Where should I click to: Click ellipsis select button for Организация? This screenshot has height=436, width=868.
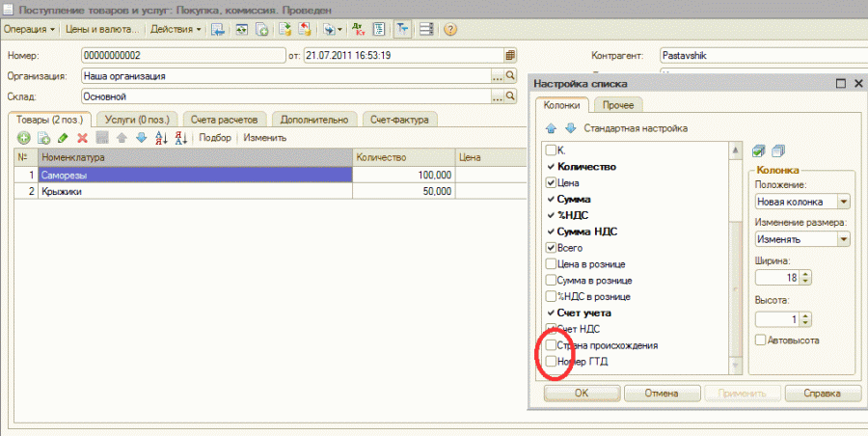tap(497, 76)
